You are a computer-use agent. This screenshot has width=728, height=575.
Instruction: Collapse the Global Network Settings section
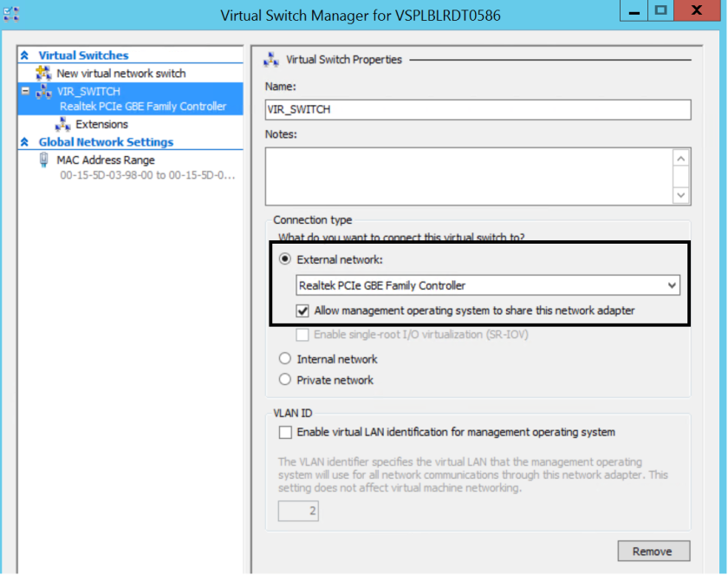(x=25, y=140)
